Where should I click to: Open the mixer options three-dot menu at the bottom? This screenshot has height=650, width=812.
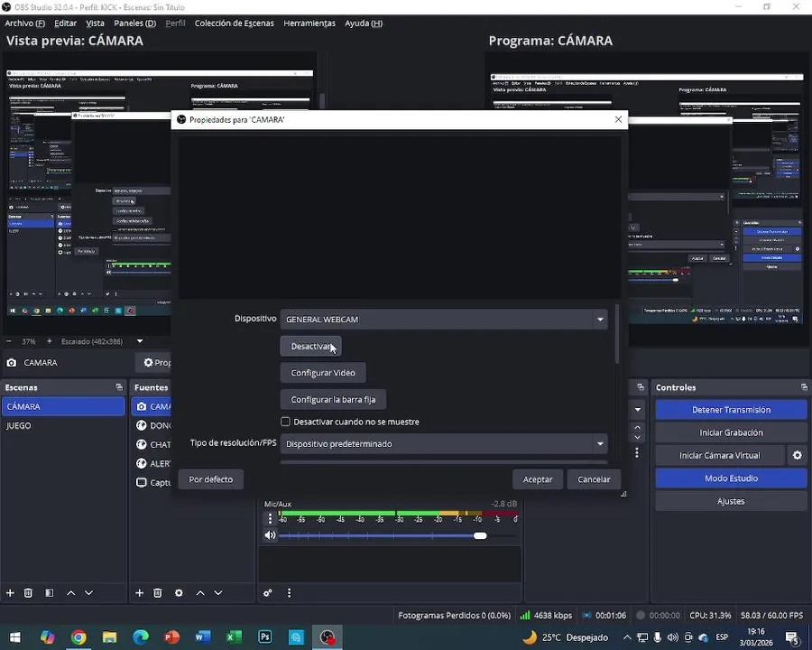pyautogui.click(x=289, y=592)
